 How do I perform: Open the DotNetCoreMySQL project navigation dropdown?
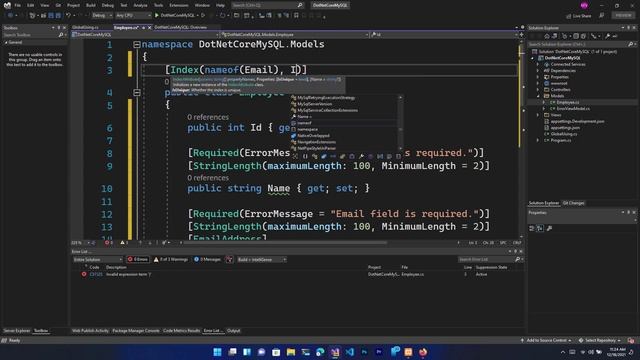pos(146,35)
